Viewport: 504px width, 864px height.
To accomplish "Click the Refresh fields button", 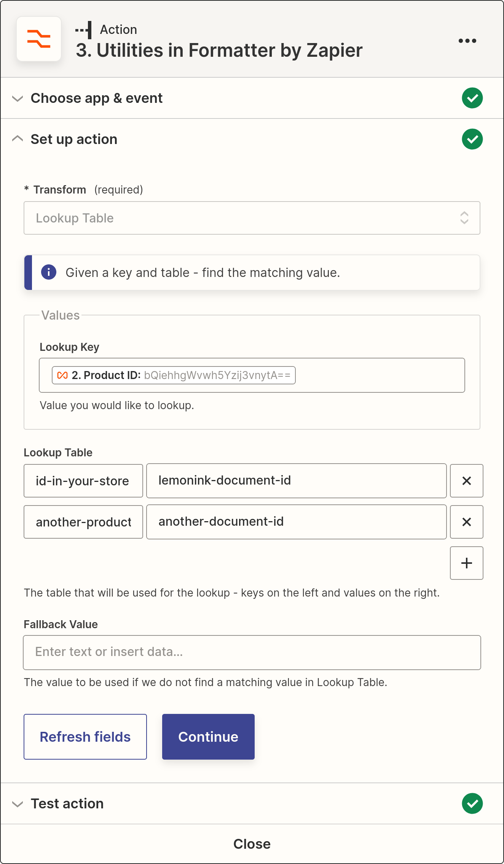I will pyautogui.click(x=85, y=737).
